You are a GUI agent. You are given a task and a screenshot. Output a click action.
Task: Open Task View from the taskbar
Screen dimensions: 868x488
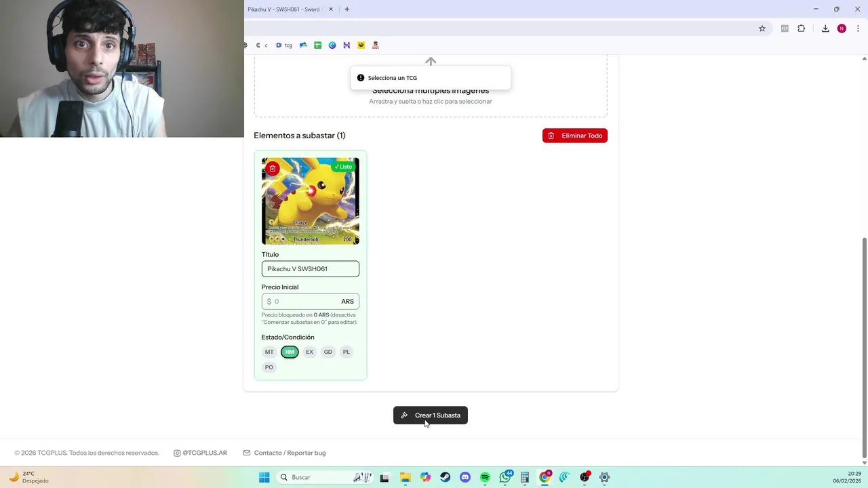[384, 477]
